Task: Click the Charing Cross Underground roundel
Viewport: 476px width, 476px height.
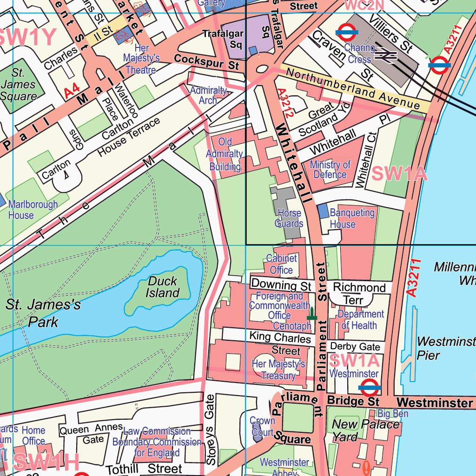Action: pos(346,33)
